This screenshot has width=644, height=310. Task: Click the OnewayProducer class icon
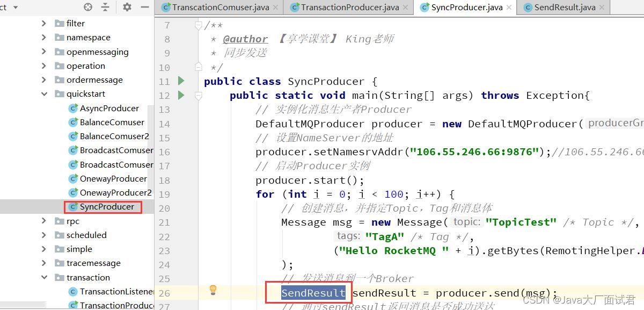coord(73,178)
